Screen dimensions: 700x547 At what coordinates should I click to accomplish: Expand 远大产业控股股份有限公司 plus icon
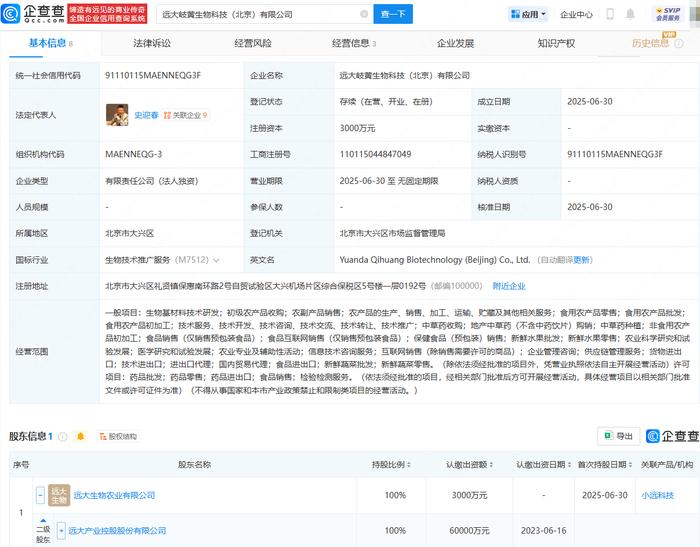click(x=61, y=530)
